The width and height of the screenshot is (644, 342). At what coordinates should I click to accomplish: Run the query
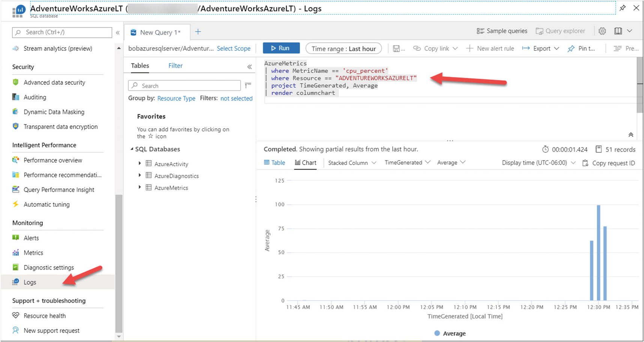(281, 48)
